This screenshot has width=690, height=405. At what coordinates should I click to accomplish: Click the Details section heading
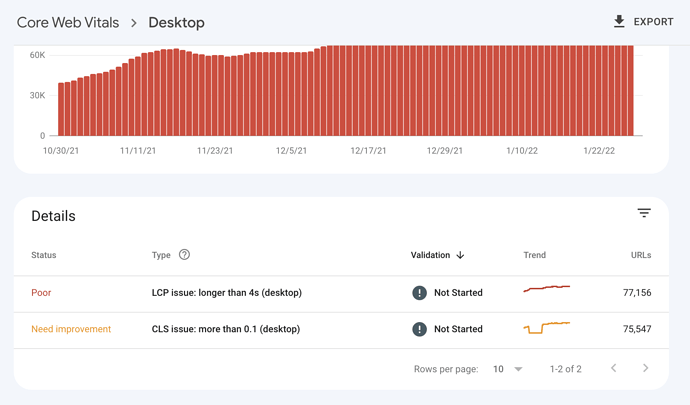coord(53,216)
